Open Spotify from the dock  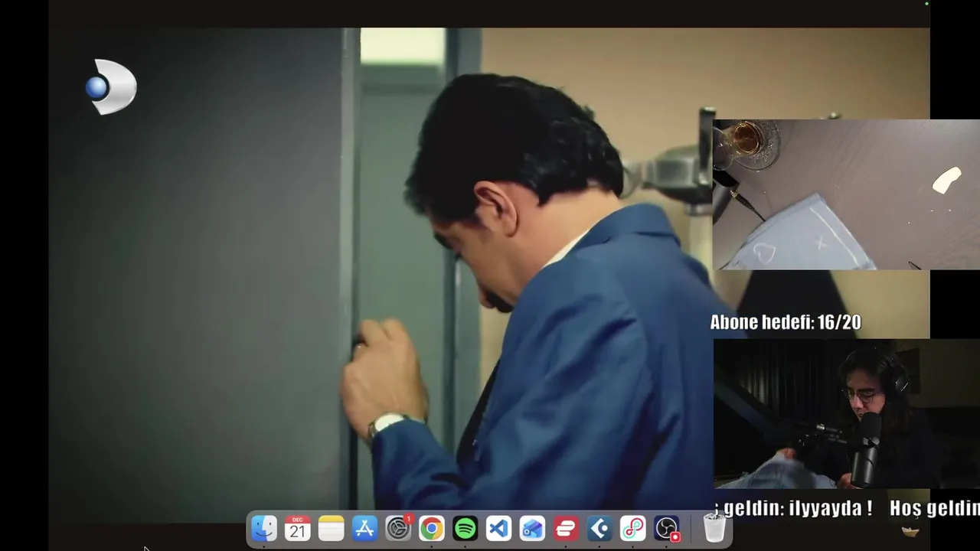coord(465,529)
